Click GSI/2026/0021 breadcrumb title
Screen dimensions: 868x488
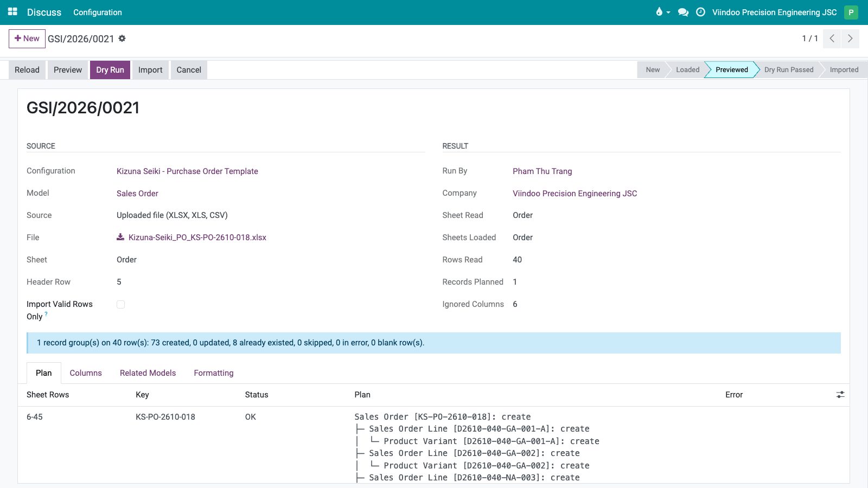tap(81, 38)
